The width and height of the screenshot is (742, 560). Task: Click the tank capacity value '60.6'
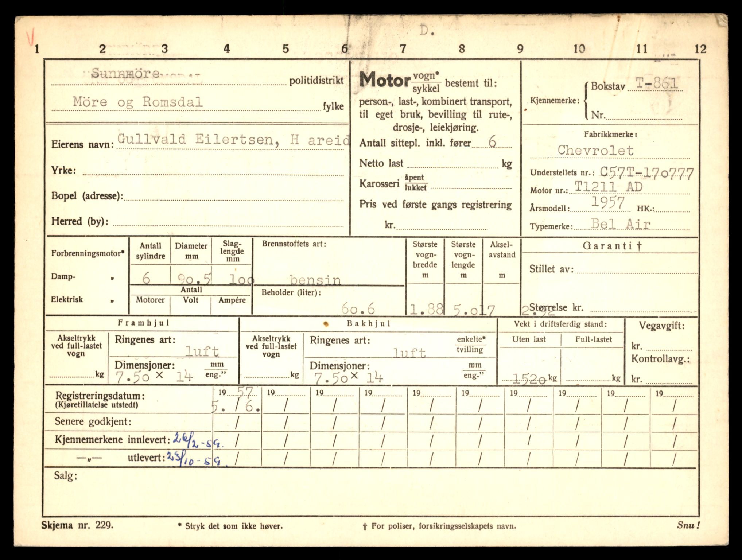tap(358, 309)
